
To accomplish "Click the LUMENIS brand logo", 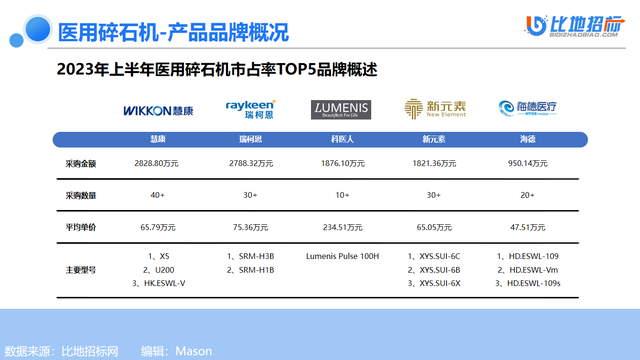I will 341,110.
